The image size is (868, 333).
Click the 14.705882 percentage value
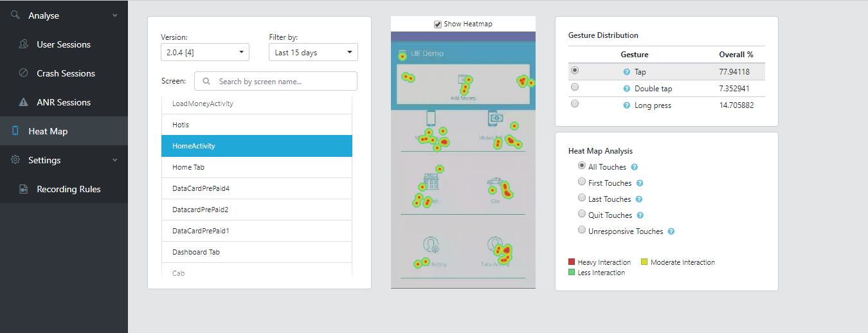[736, 105]
